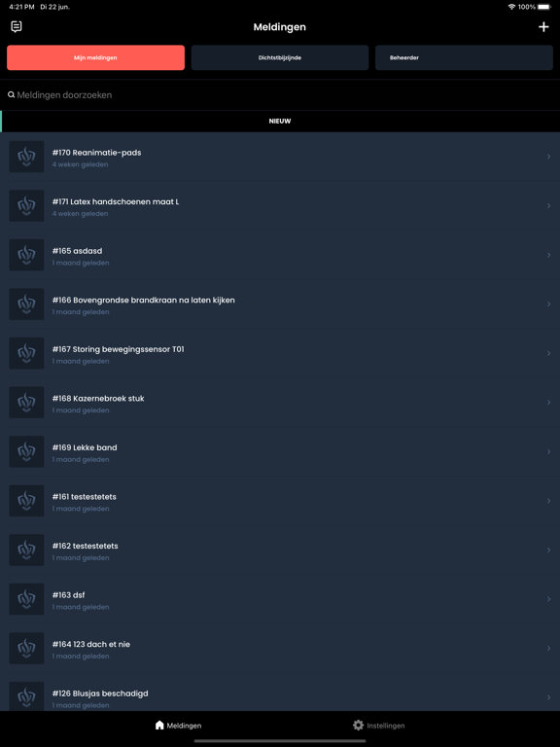Expand #171 Latex handschoenen chevron
Viewport: 560px width, 747px height.
pos(548,206)
